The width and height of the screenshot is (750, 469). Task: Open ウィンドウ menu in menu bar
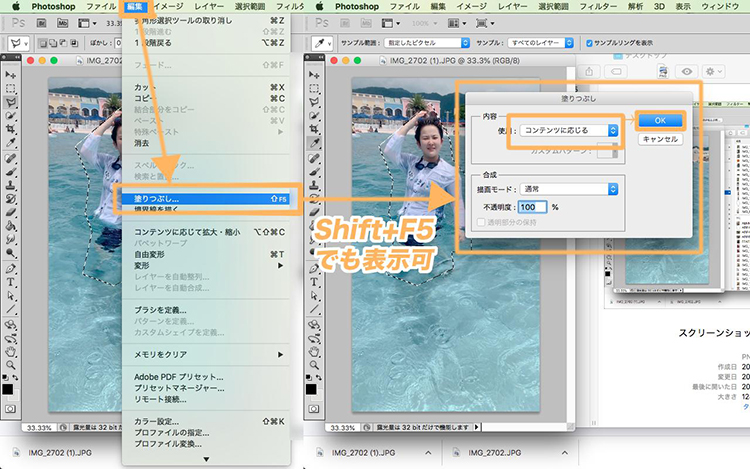tap(720, 6)
